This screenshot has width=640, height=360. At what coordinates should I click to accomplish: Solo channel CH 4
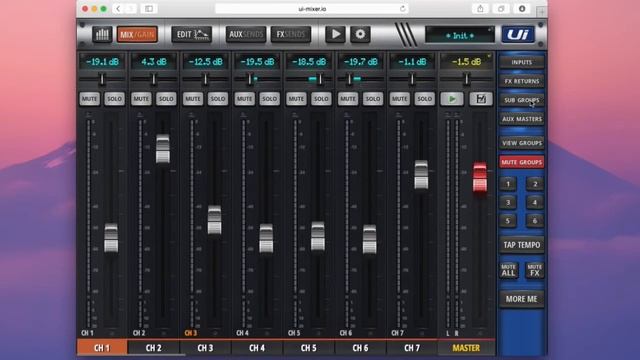point(269,99)
